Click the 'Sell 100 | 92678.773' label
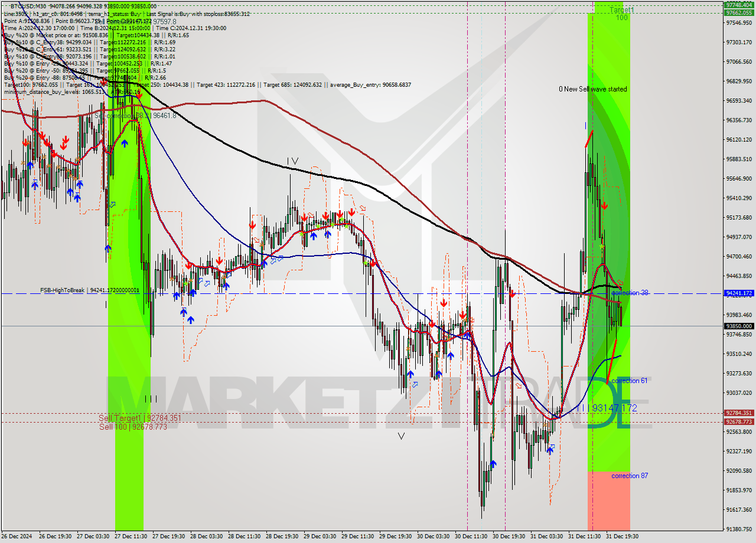The width and height of the screenshot is (756, 543). 133,426
